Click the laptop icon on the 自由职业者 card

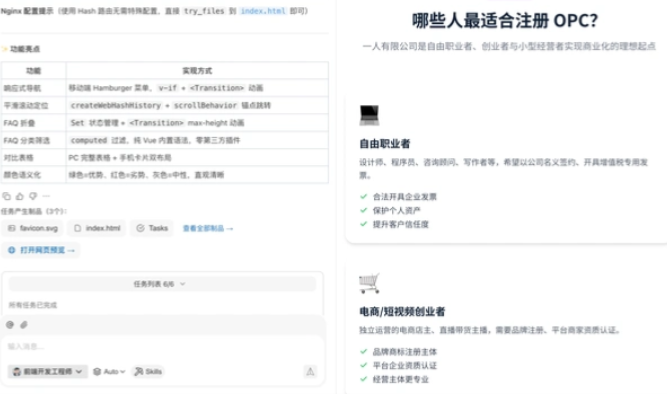(369, 115)
